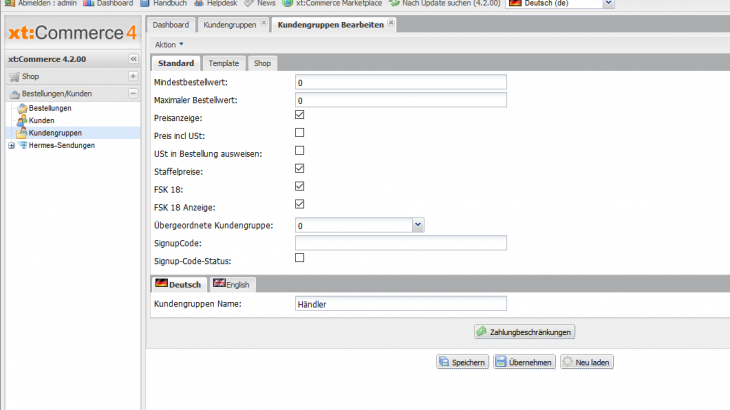Enable Preis incl USt checkbox
Viewport: 730px width, 410px height.
point(299,133)
